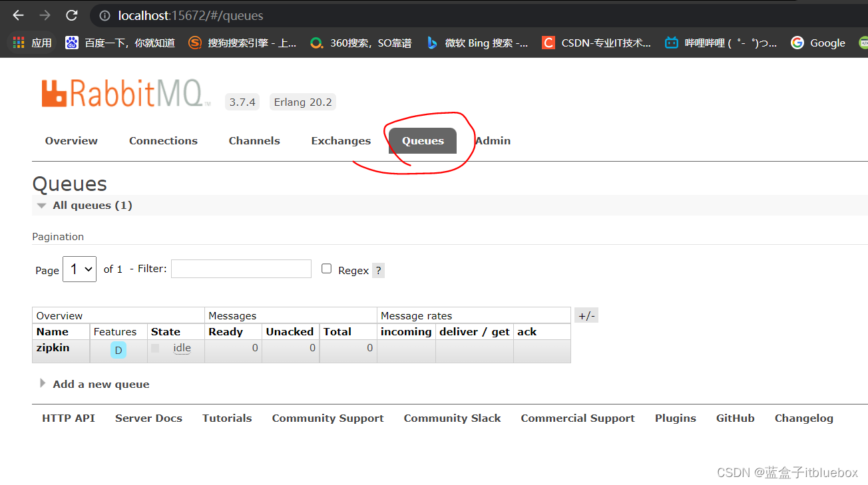
Task: Sort by the deliver / get column header
Action: pos(475,331)
